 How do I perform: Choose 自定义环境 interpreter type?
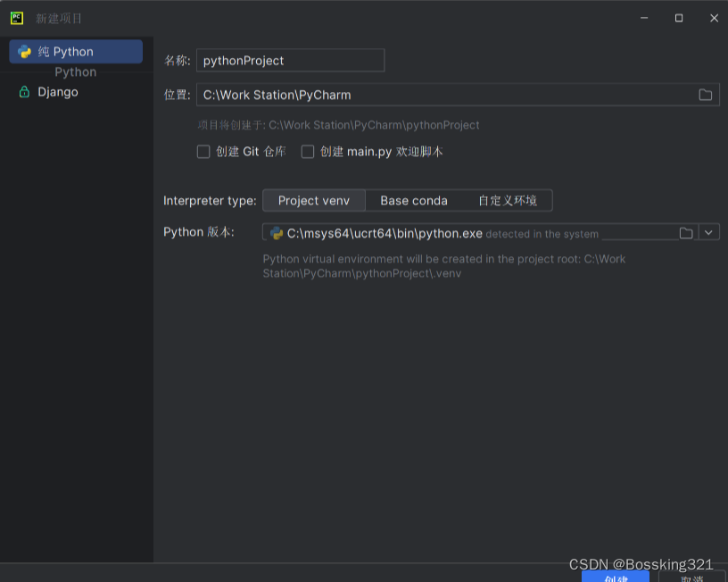tap(508, 201)
